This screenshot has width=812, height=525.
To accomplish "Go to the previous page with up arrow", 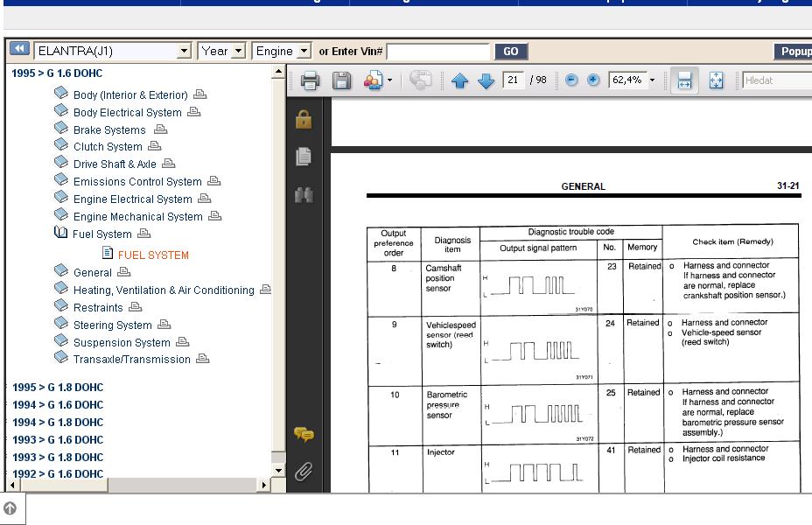I will click(x=460, y=81).
